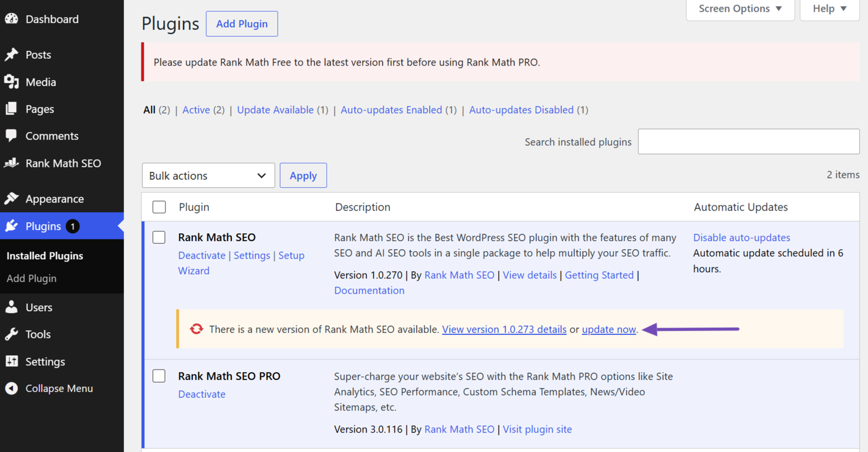The height and width of the screenshot is (452, 868).
Task: Click Rank Math SEO author link in PRO row
Action: pos(459,429)
